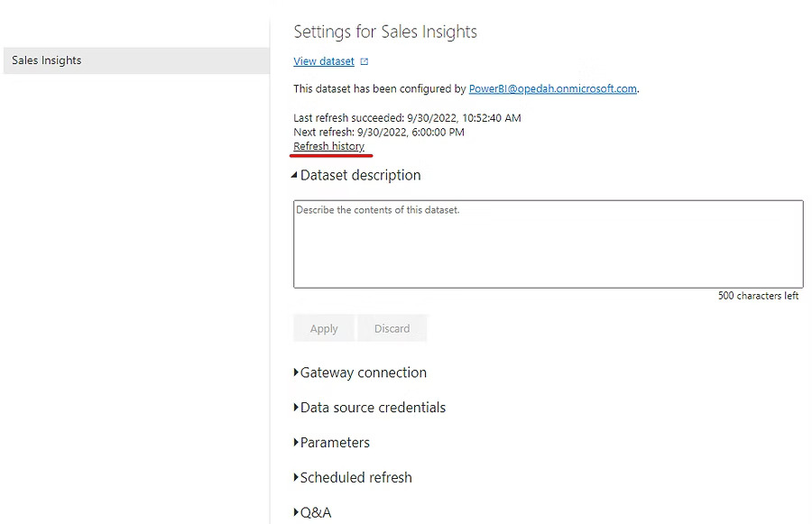812x524 pixels.
Task: Click the Settings for Sales Insights heading
Action: [x=385, y=32]
